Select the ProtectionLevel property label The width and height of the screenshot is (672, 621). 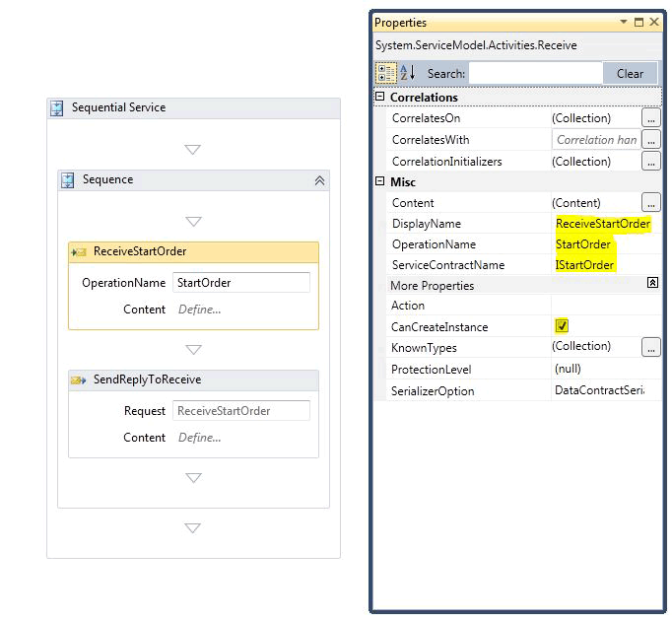431,370
